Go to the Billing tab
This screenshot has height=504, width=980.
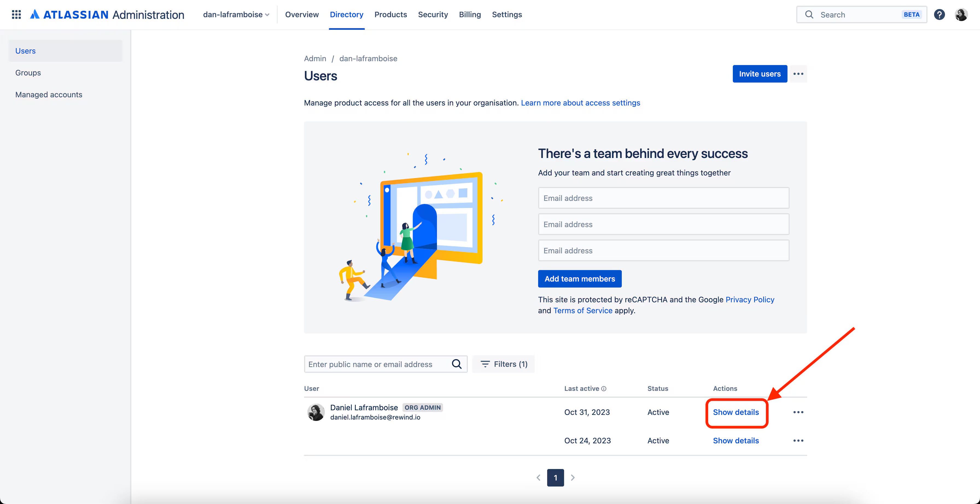470,14
